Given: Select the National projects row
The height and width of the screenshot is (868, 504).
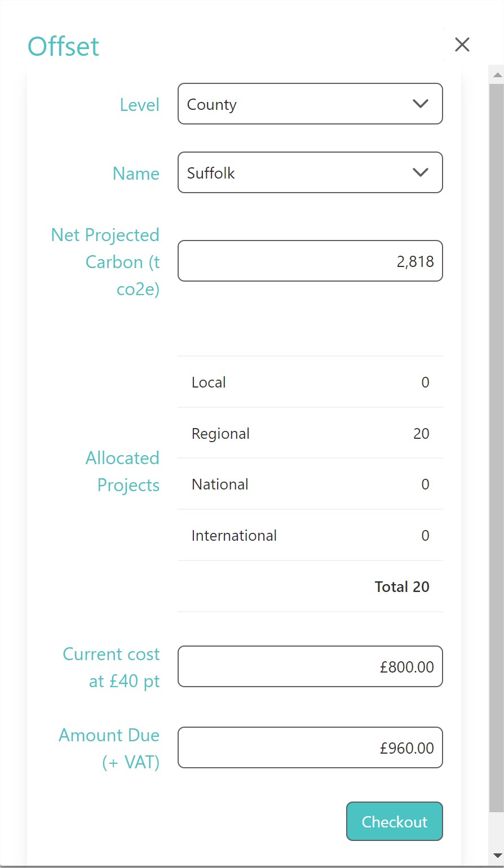Looking at the screenshot, I should (310, 484).
